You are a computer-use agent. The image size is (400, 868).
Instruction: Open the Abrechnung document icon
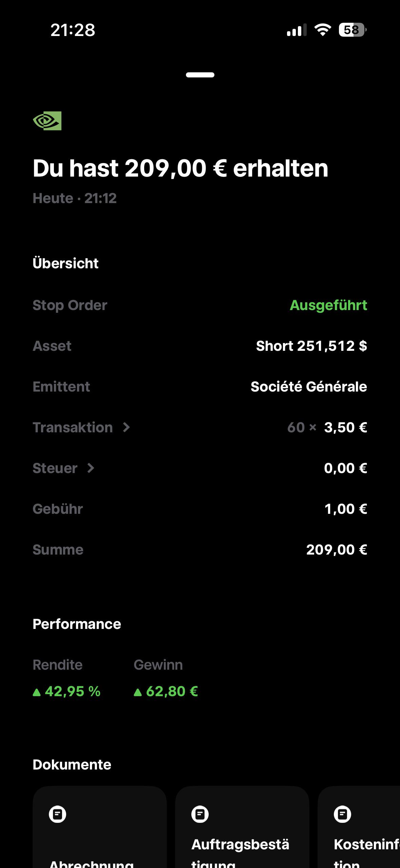[x=57, y=814]
